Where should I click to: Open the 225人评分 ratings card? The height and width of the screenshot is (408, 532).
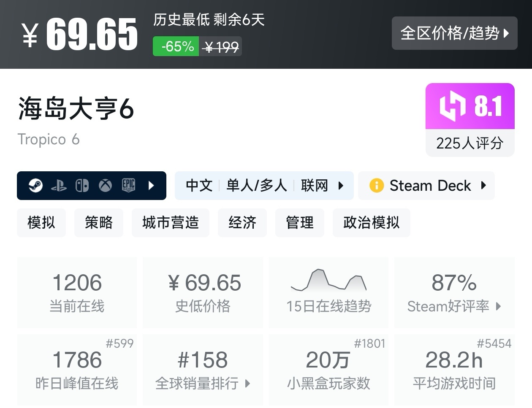(470, 143)
